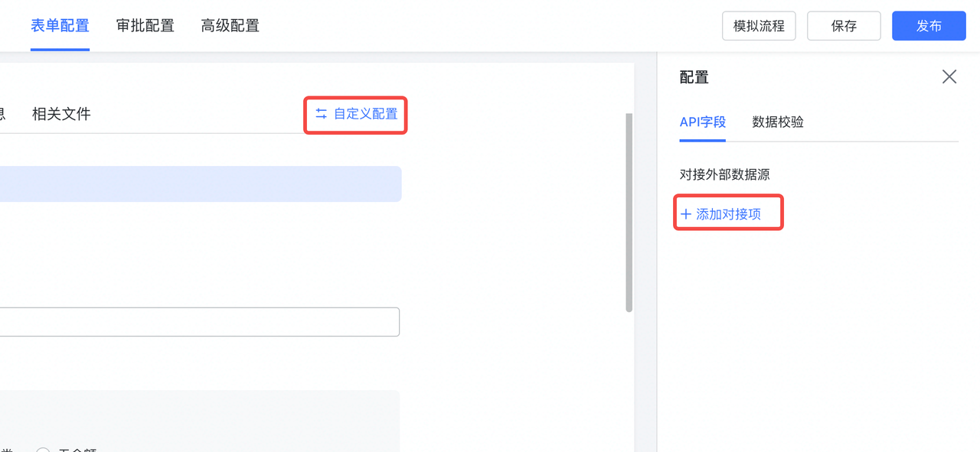Close the 配置 side panel
The width and height of the screenshot is (980, 452).
(x=949, y=76)
